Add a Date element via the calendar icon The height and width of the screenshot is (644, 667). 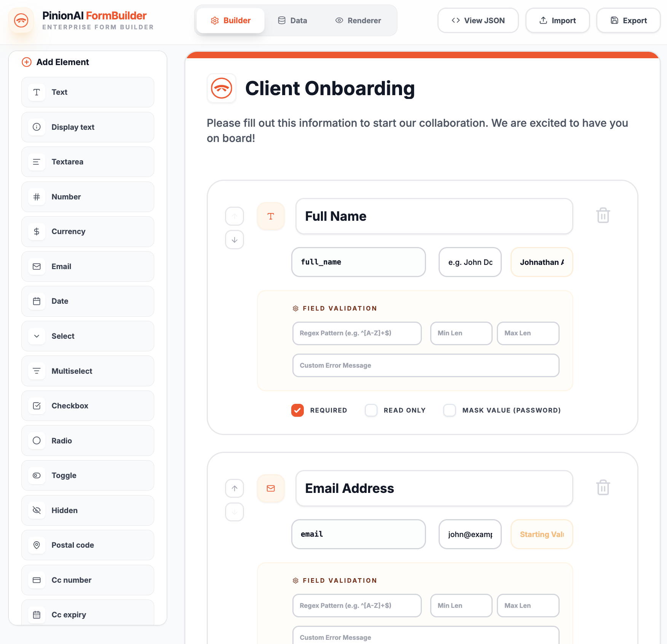click(87, 301)
